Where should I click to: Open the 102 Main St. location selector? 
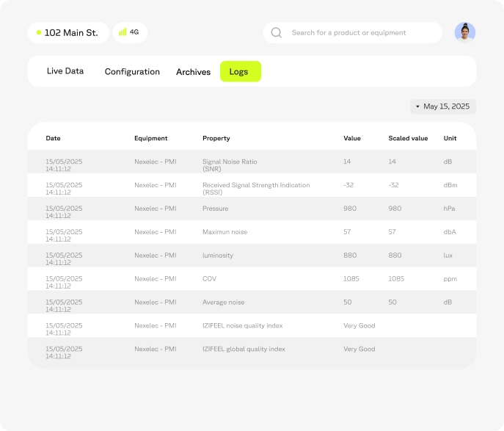[68, 32]
